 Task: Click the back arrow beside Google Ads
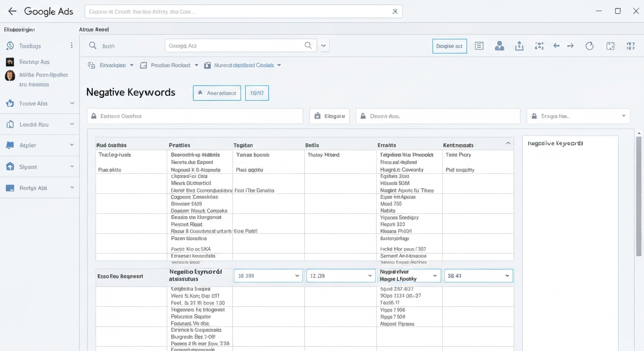point(12,11)
